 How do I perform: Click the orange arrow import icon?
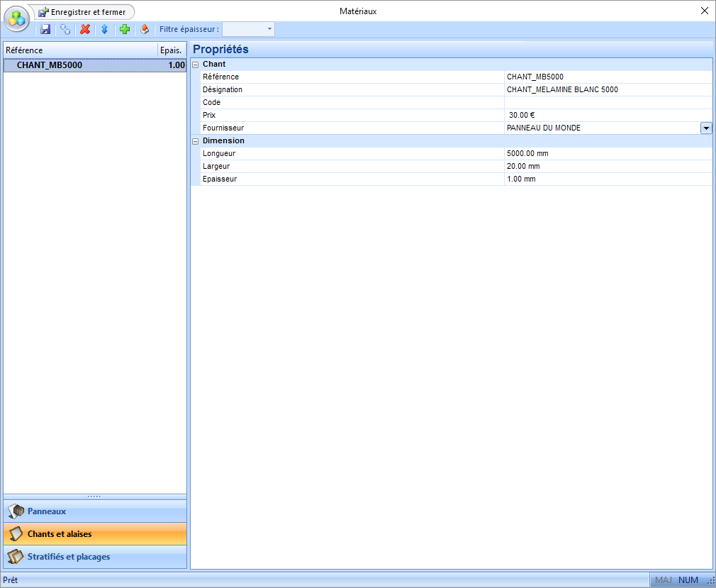145,29
